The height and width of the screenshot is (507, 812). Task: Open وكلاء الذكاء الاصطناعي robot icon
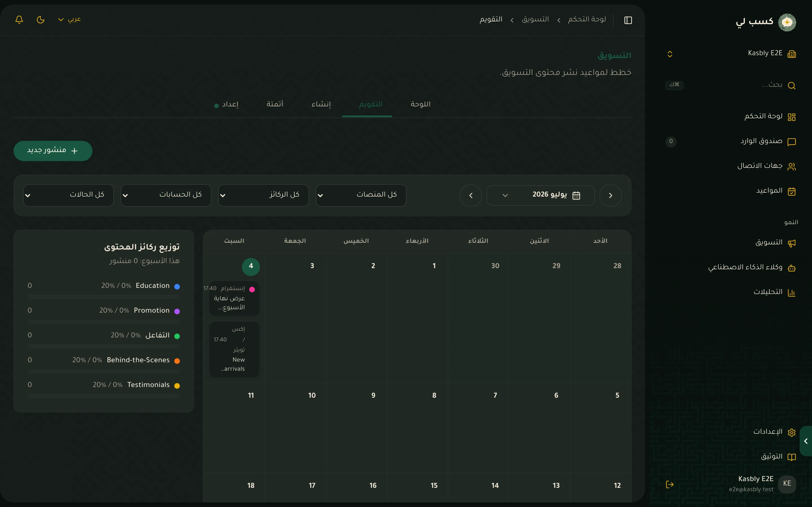tap(791, 268)
